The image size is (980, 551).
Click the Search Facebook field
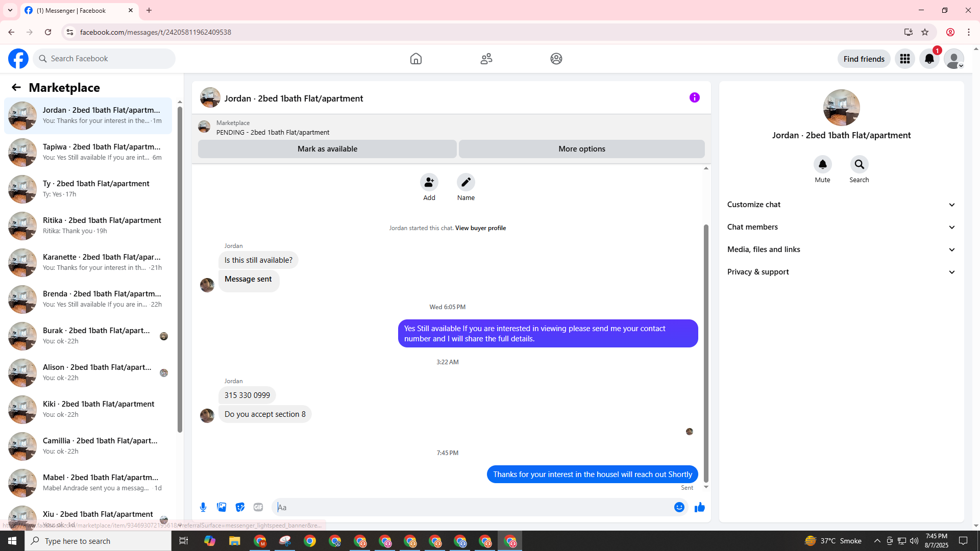tap(104, 59)
